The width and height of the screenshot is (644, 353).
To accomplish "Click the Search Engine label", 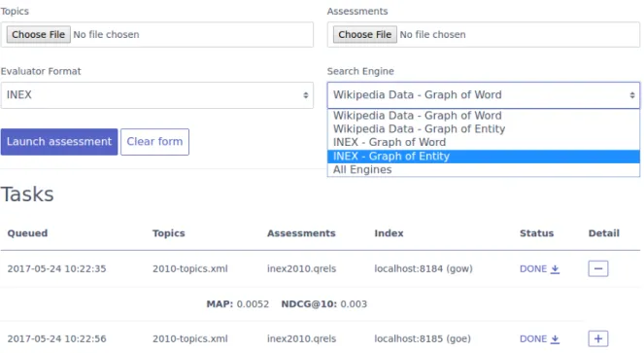I will pos(360,72).
